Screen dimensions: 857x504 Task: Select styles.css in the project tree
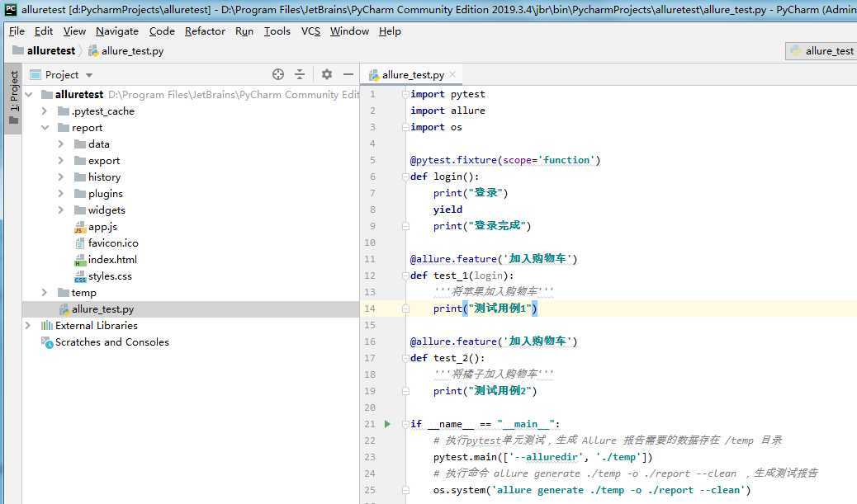(110, 276)
